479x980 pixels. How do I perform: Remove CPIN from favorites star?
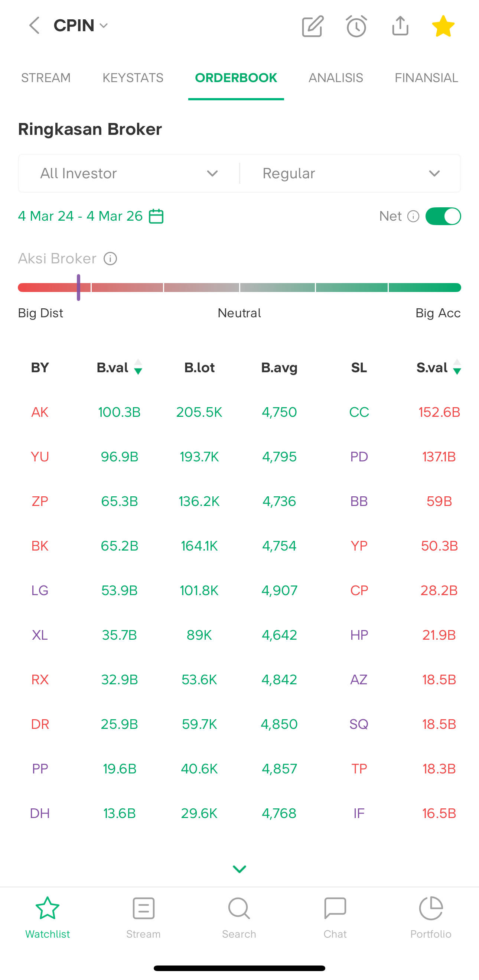click(443, 26)
